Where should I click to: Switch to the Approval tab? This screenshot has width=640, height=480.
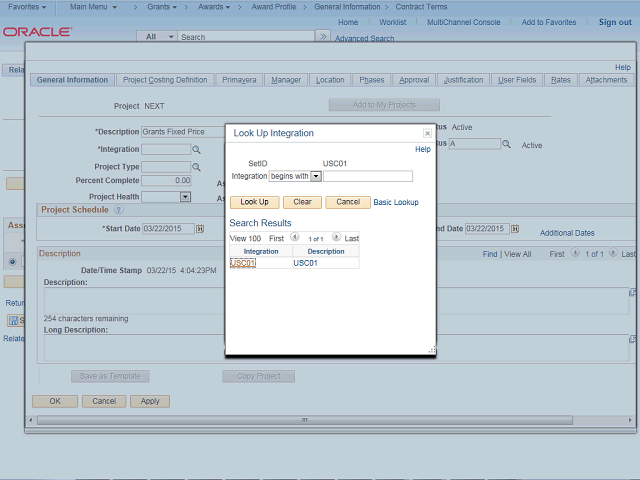pyautogui.click(x=414, y=80)
